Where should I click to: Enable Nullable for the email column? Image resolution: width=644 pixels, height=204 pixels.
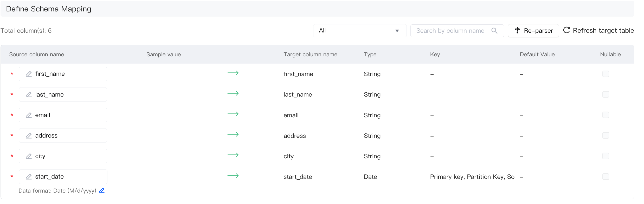coord(606,115)
